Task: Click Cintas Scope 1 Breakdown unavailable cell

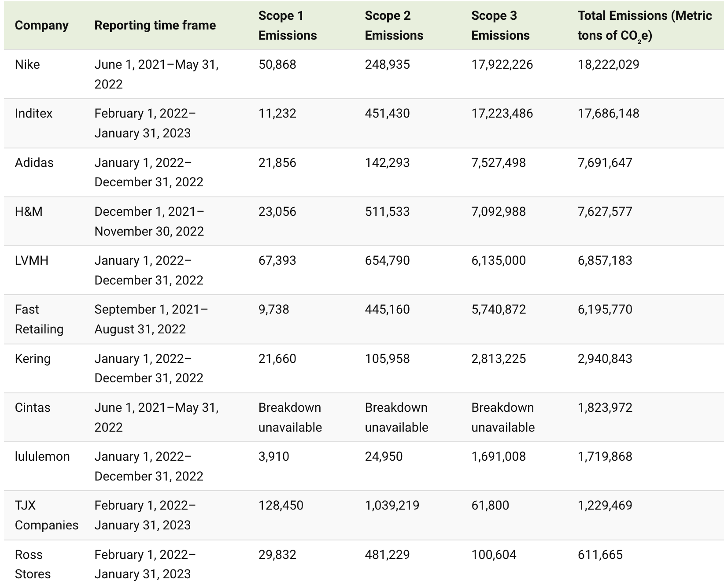Action: pyautogui.click(x=290, y=418)
